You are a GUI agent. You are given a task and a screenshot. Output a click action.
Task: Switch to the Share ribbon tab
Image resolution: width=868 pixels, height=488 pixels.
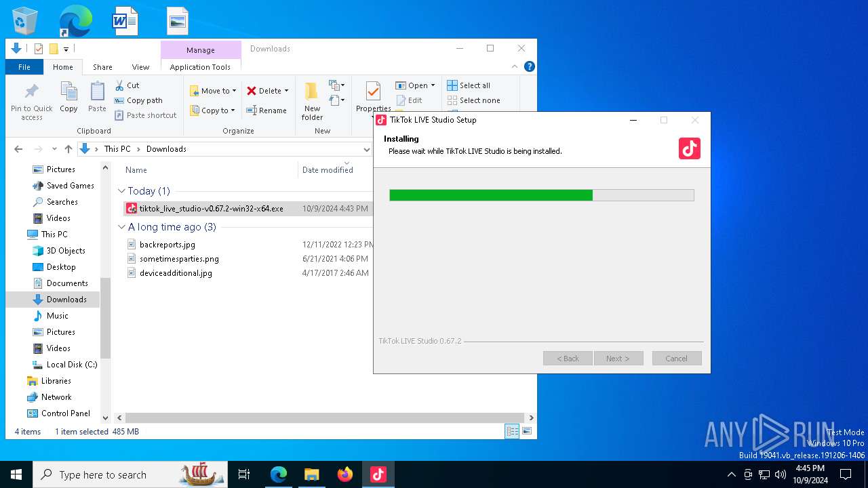(102, 67)
